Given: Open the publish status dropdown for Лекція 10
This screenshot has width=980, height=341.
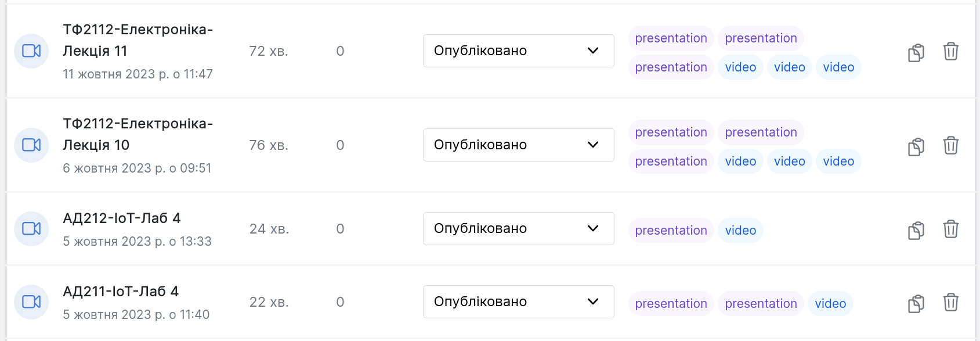Looking at the screenshot, I should click(518, 145).
